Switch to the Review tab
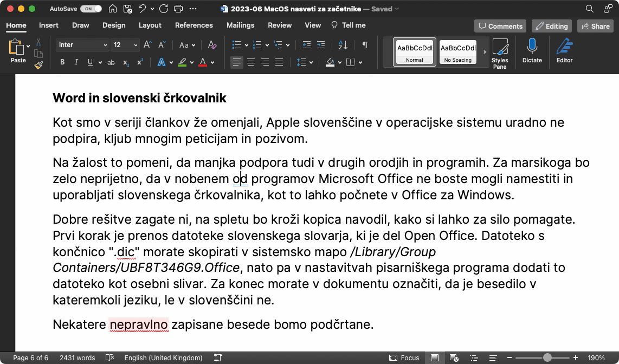This screenshot has height=364, width=619. coord(280,25)
